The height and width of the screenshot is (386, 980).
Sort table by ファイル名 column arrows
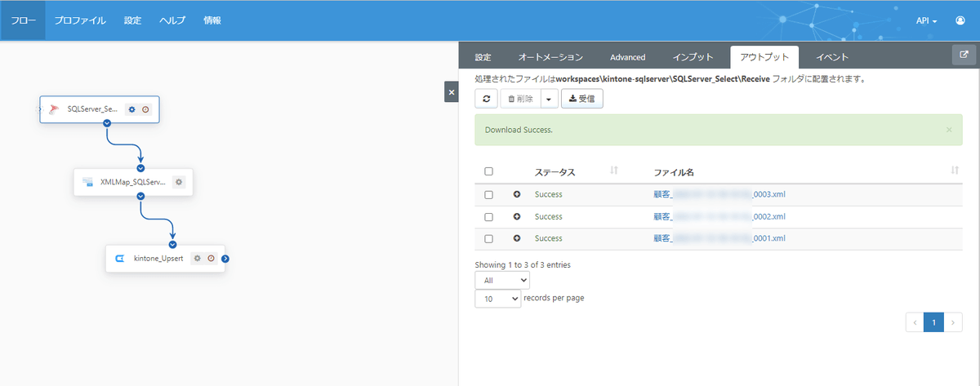[955, 171]
